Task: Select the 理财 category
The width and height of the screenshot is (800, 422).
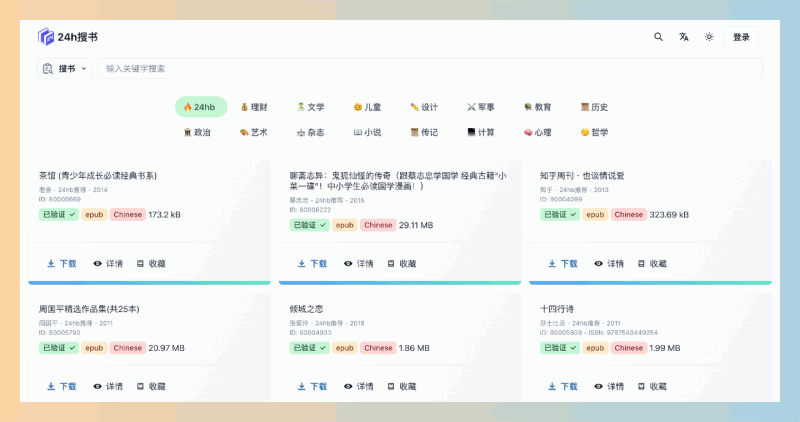Action: pyautogui.click(x=254, y=107)
